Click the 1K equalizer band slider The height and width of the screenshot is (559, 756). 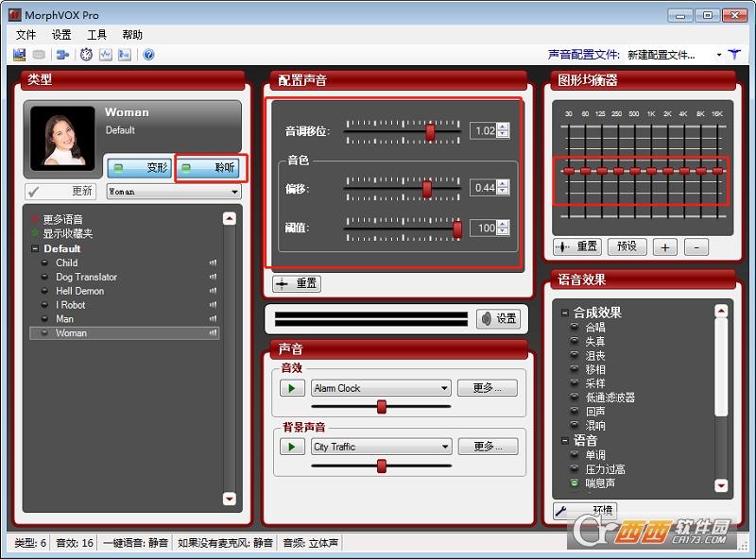tap(651, 171)
